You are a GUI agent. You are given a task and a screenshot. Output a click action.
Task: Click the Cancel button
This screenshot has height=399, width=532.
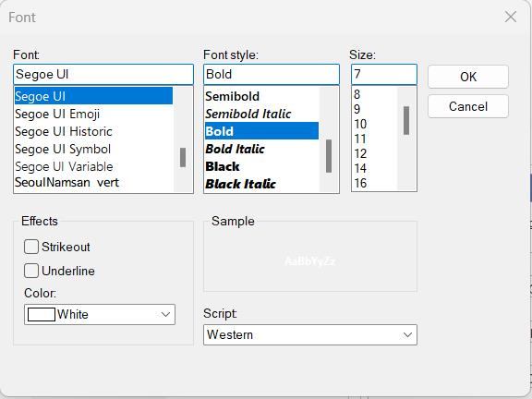[468, 106]
